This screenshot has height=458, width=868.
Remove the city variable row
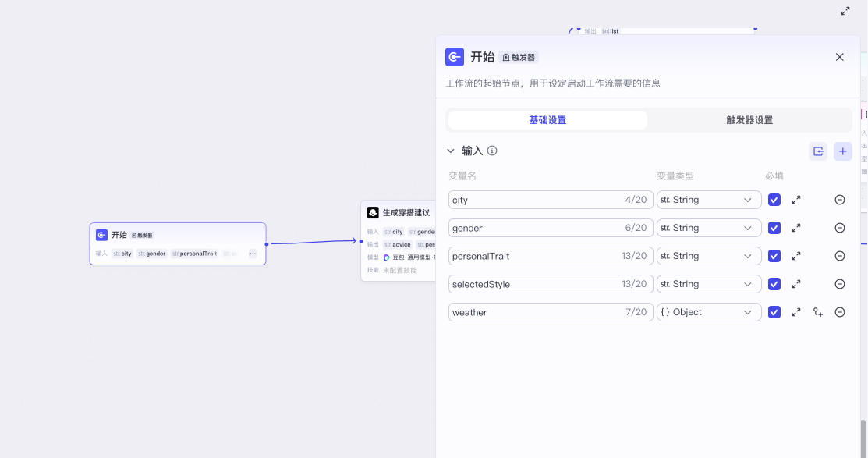(x=840, y=200)
